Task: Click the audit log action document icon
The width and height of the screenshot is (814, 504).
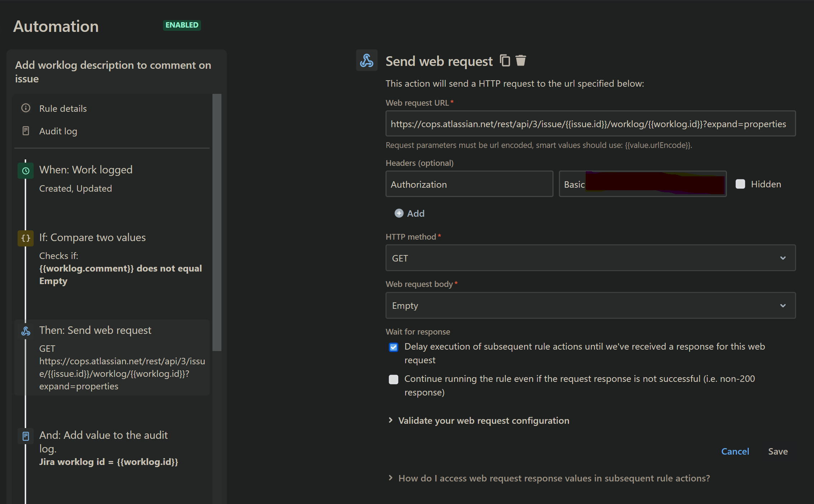Action: [26, 436]
